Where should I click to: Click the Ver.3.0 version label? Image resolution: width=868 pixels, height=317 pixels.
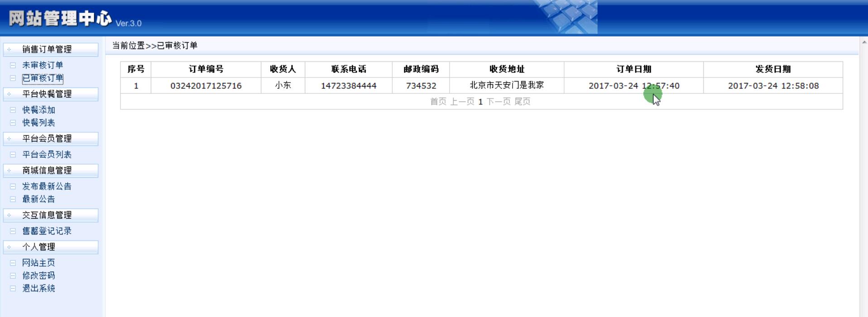pos(129,23)
